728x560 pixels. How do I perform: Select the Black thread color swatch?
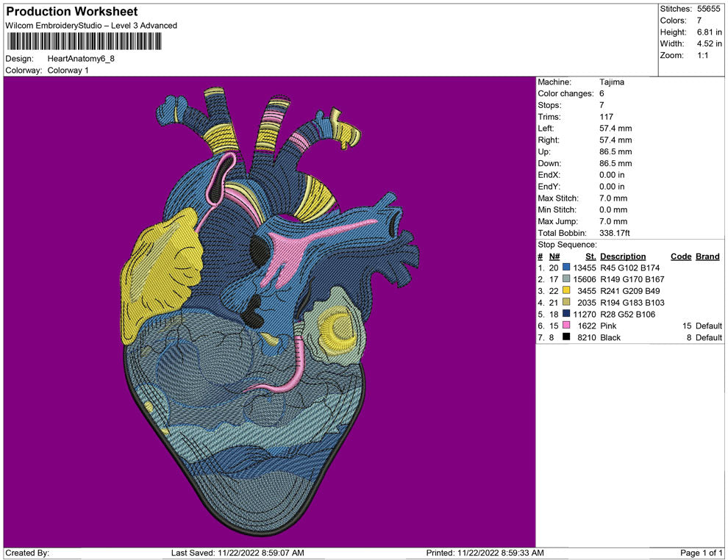click(x=566, y=337)
